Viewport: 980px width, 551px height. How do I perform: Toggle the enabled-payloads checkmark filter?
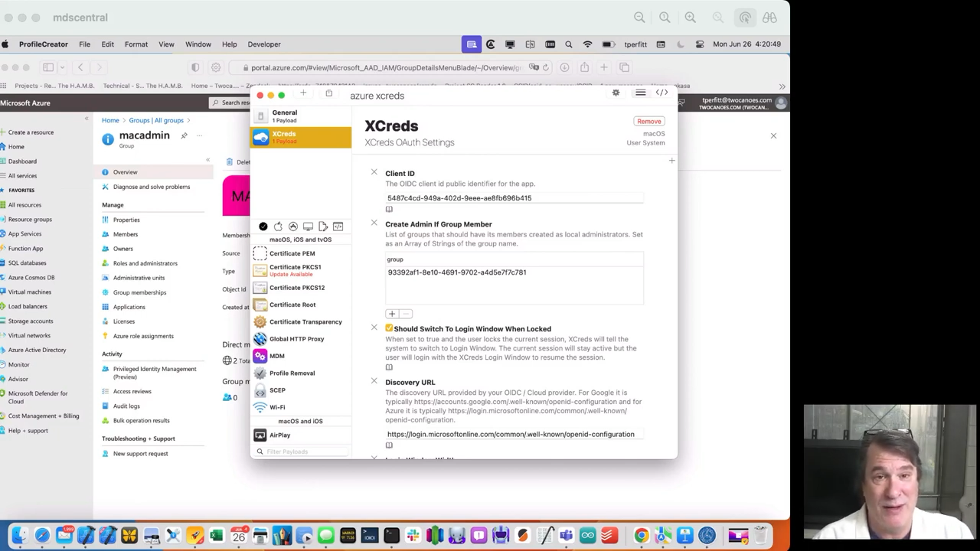tap(263, 226)
